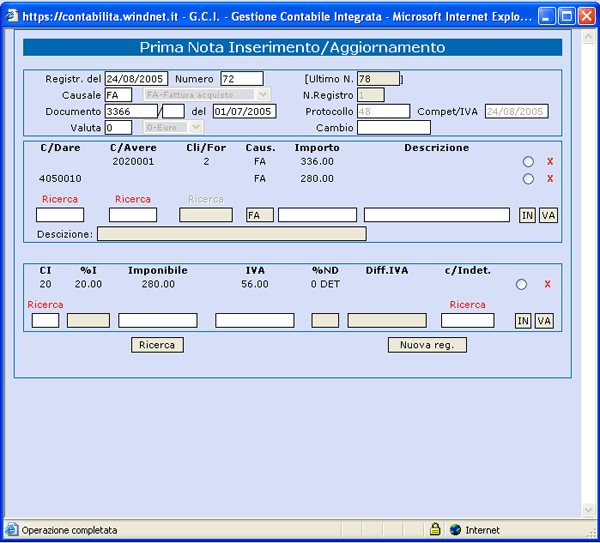The height and width of the screenshot is (543, 600).
Task: Click the Protocollo field showing 48
Action: 383,111
